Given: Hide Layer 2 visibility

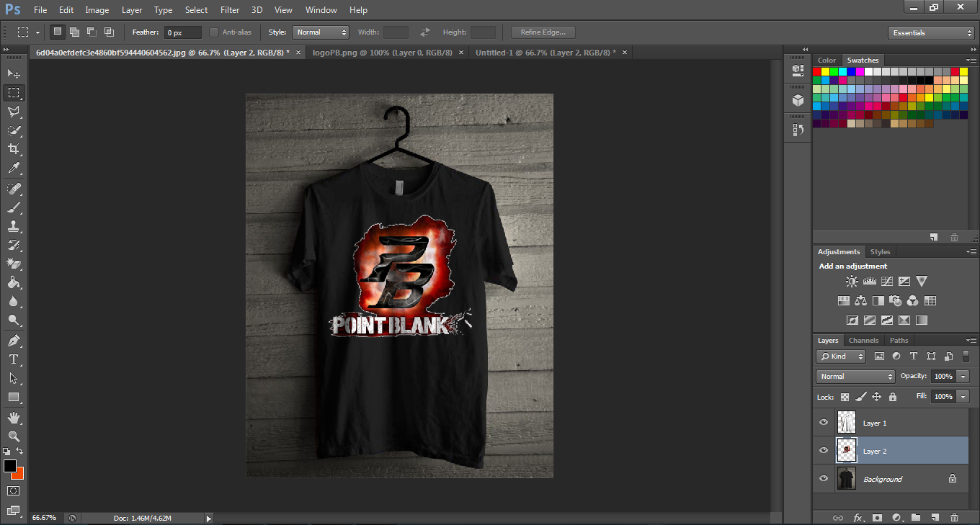Looking at the screenshot, I should pos(824,451).
